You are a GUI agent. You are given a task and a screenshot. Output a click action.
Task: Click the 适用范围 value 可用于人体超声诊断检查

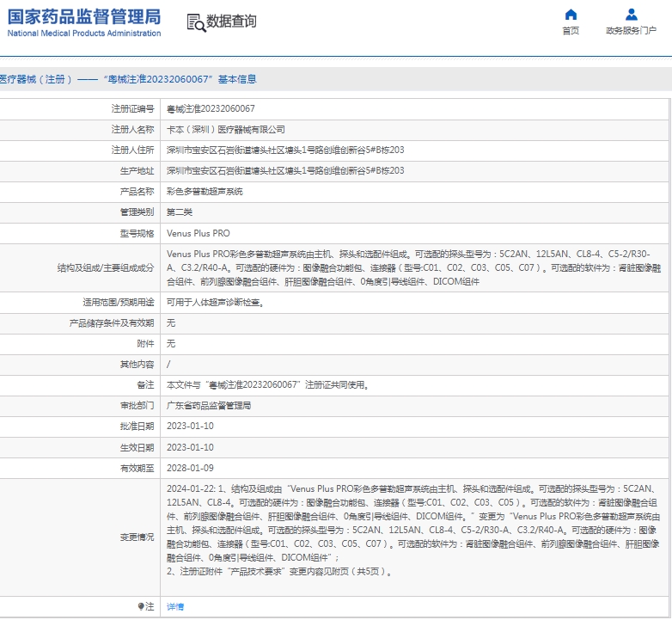click(215, 303)
